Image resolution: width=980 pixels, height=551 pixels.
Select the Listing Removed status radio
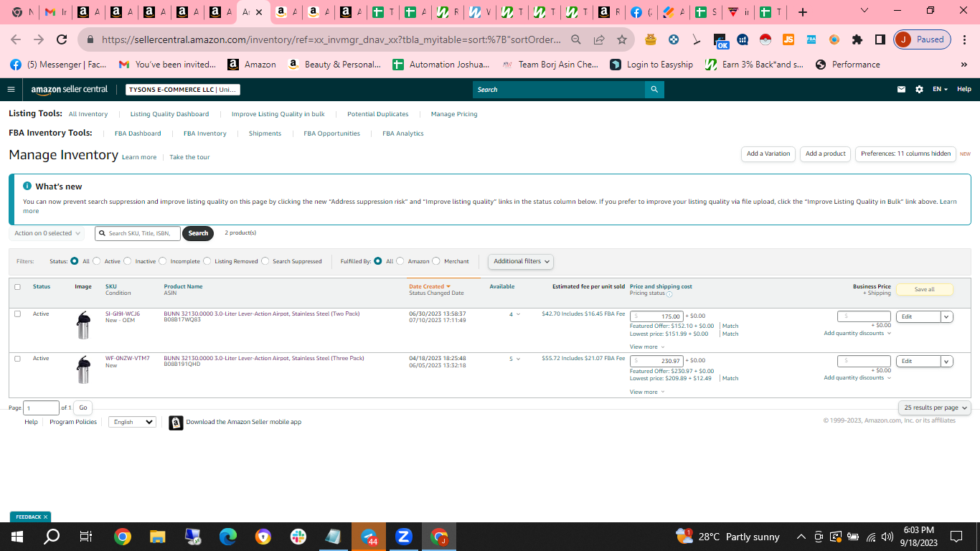click(207, 261)
